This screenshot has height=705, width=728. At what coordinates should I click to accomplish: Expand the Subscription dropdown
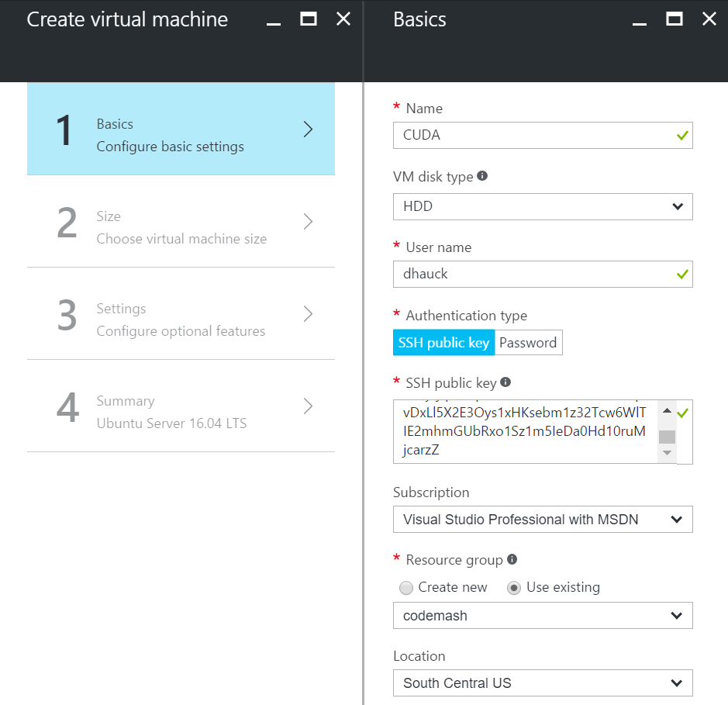[x=543, y=519]
